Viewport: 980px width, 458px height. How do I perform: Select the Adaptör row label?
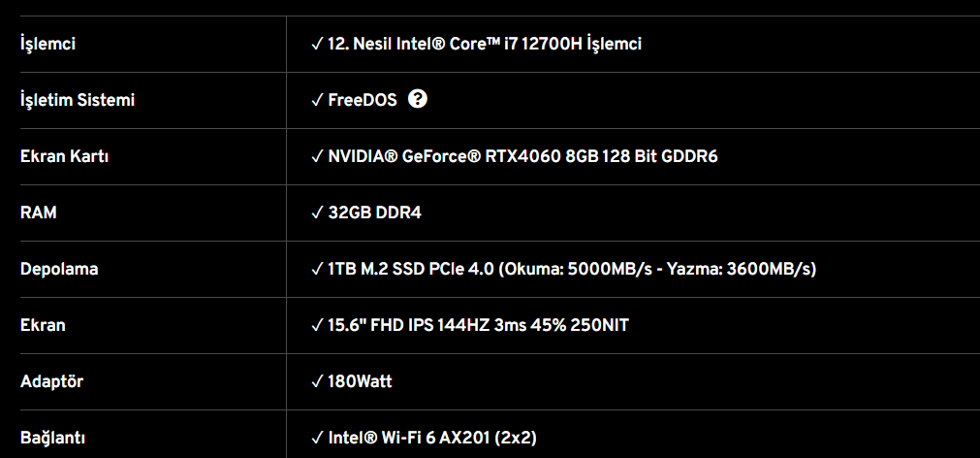pyautogui.click(x=51, y=381)
